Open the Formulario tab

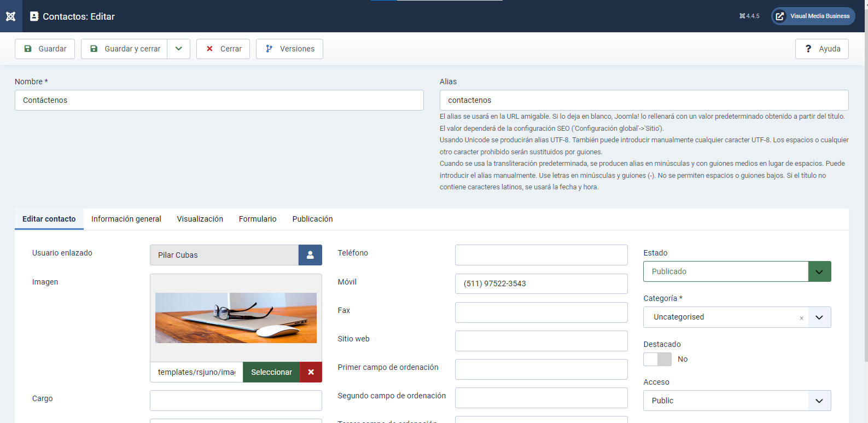point(258,219)
